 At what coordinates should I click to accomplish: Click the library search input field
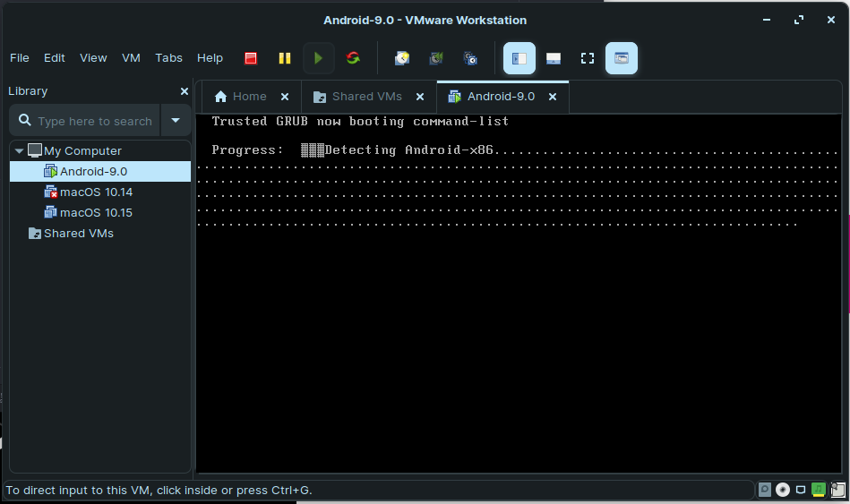[x=94, y=121]
